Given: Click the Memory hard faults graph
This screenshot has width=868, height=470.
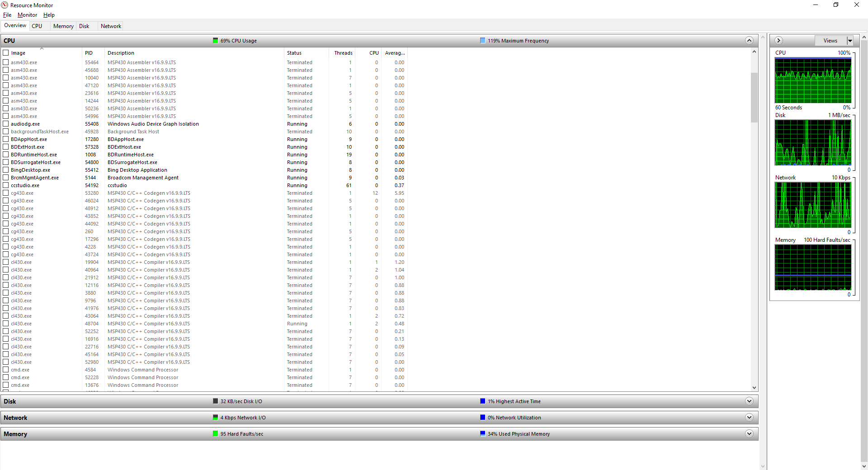Looking at the screenshot, I should [813, 268].
